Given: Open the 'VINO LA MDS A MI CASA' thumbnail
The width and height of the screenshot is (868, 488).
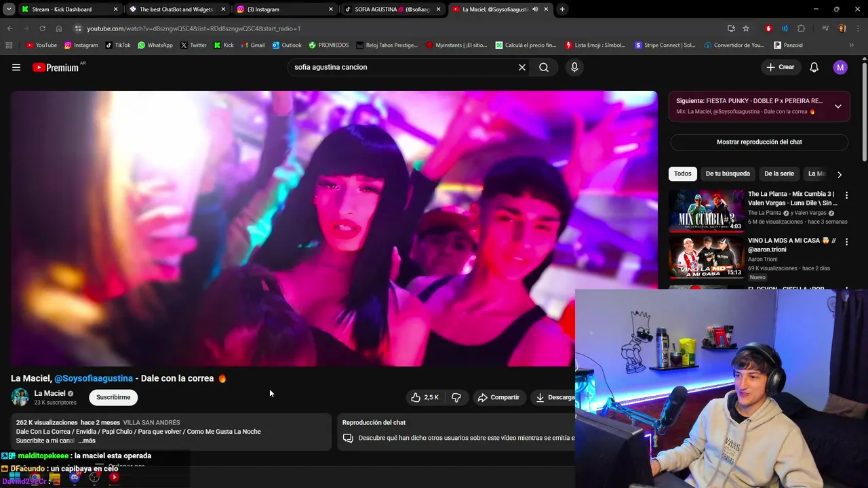Looking at the screenshot, I should pyautogui.click(x=707, y=257).
